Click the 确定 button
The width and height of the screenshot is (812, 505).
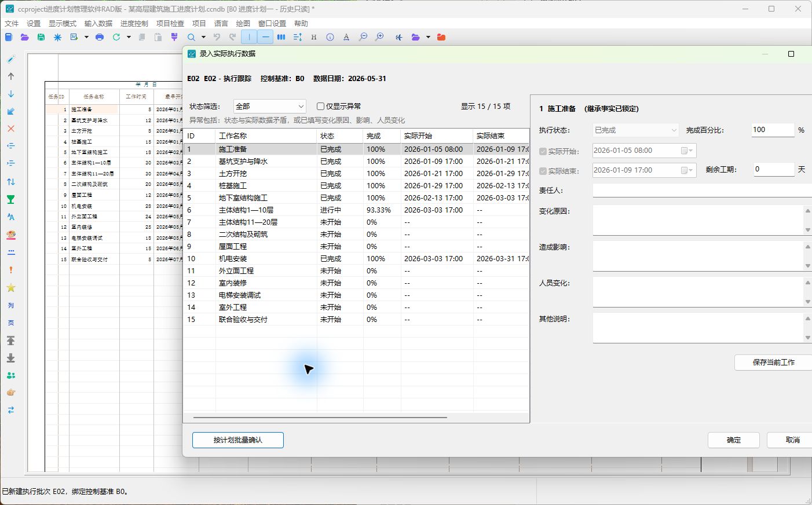(x=734, y=440)
